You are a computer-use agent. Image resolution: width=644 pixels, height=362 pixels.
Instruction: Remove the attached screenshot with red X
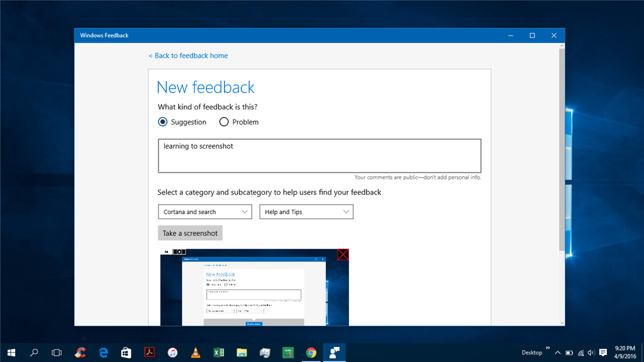click(343, 254)
